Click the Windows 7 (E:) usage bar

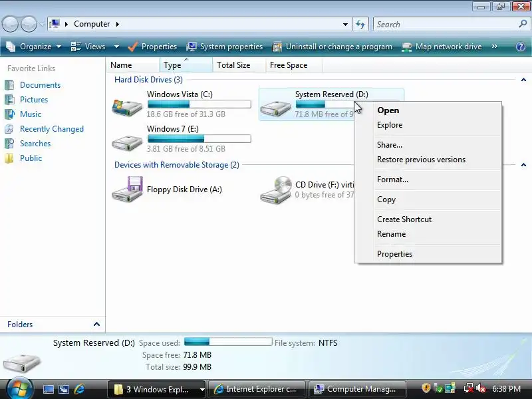(x=199, y=138)
